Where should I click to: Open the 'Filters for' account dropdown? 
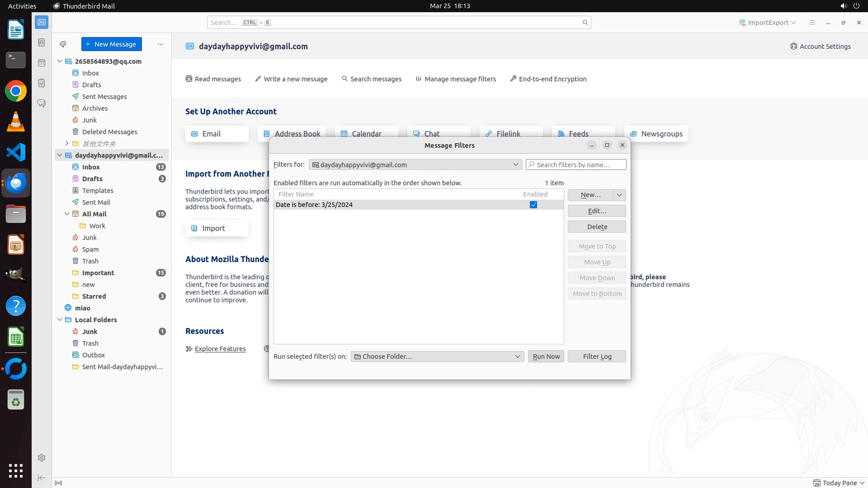[x=415, y=165]
